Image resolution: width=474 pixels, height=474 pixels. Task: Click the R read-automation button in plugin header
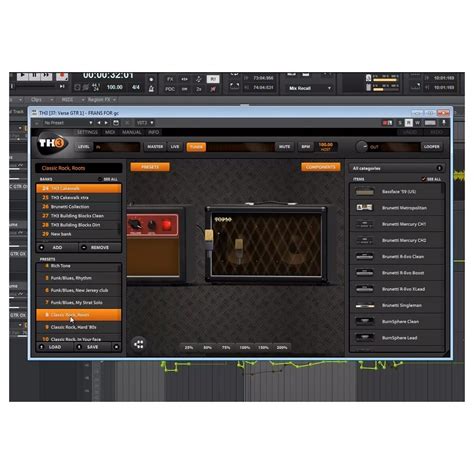409,123
